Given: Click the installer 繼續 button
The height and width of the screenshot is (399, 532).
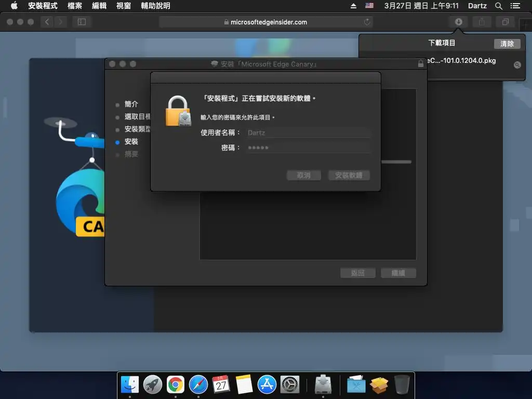Looking at the screenshot, I should [398, 273].
